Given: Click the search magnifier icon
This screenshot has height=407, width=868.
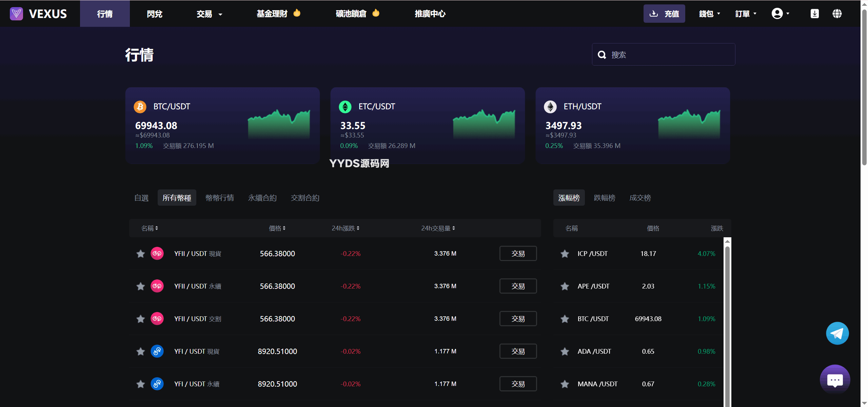Looking at the screenshot, I should pyautogui.click(x=602, y=55).
